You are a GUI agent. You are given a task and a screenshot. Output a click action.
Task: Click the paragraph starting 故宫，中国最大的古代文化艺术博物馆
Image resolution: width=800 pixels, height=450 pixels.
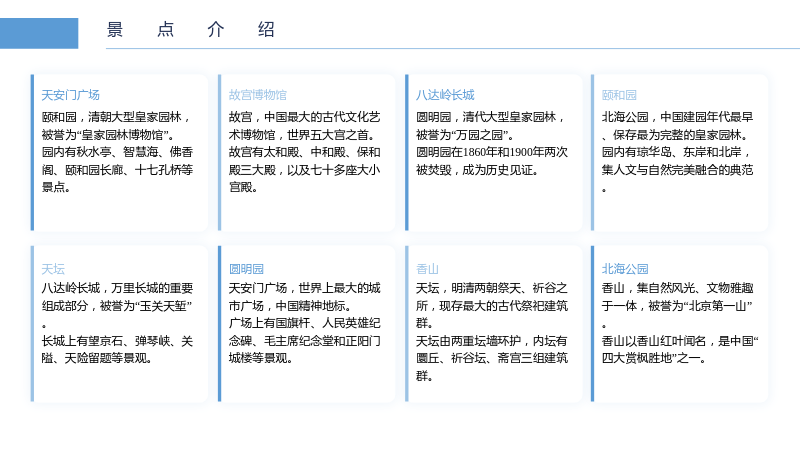pyautogui.click(x=305, y=152)
